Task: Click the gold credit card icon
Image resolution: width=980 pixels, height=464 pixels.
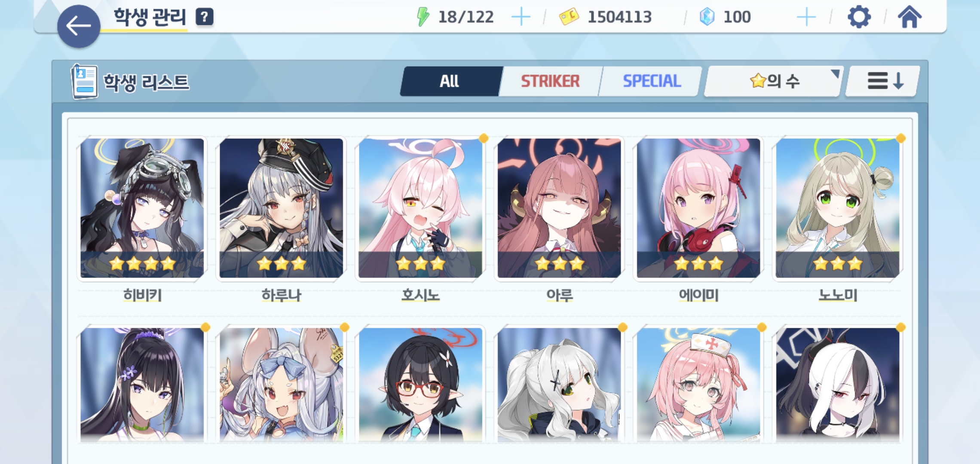Action: tap(569, 17)
